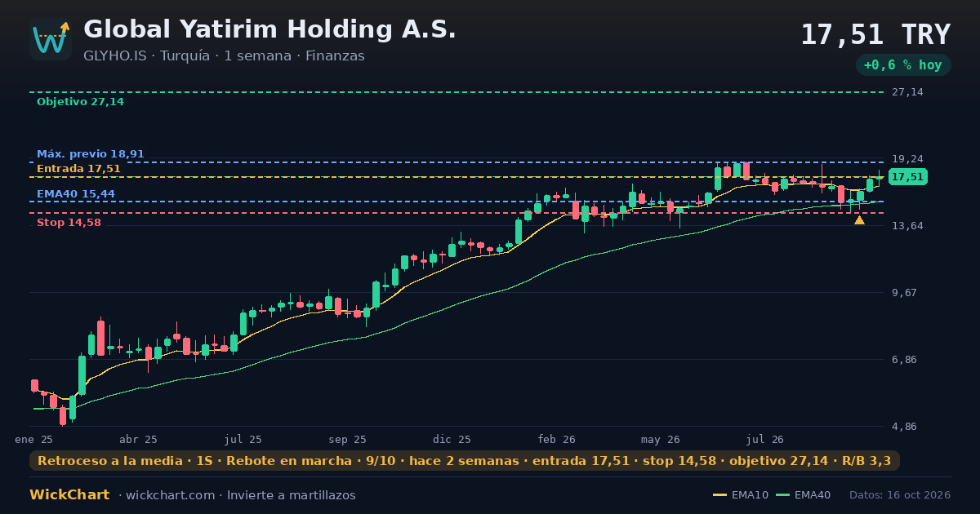Click the Máx. previo 18,91 label
Image resolution: width=980 pixels, height=514 pixels.
click(91, 154)
